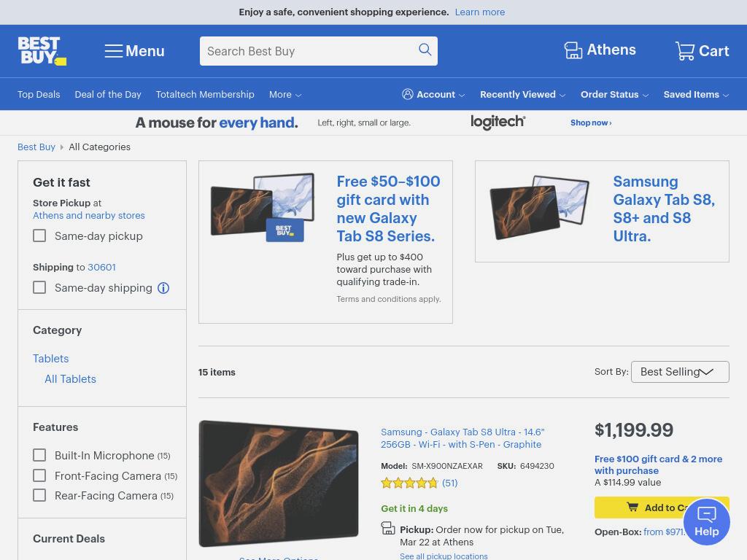The height and width of the screenshot is (560, 747).
Task: Click the Learn more link
Action: click(480, 12)
